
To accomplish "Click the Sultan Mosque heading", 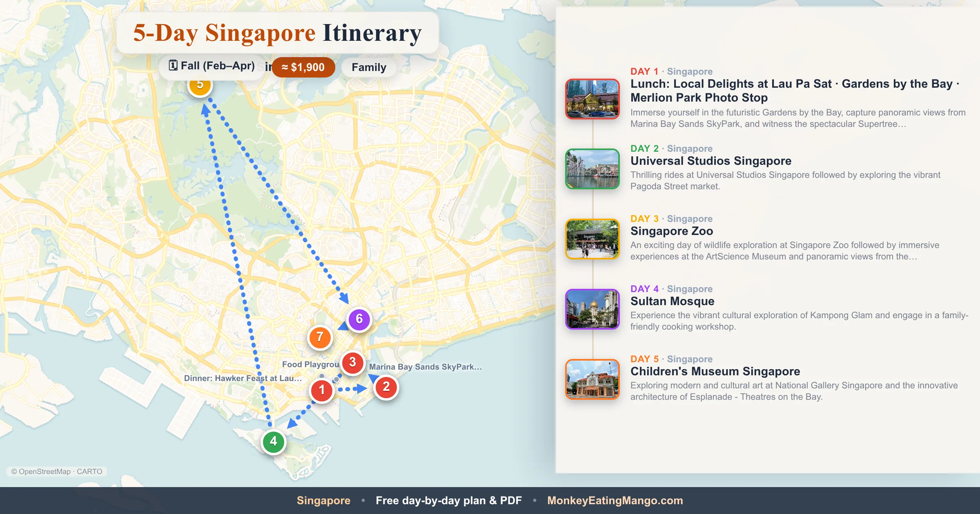I will point(673,301).
